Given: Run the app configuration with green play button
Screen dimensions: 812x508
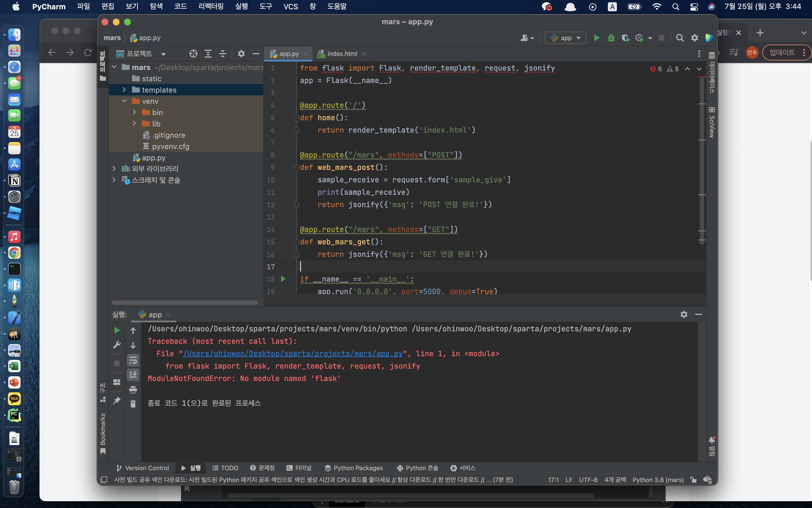Looking at the screenshot, I should click(x=596, y=38).
